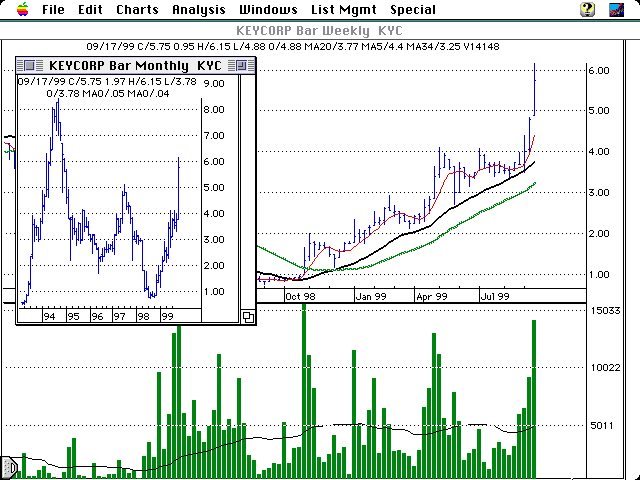The height and width of the screenshot is (480, 640).
Task: Click 0.95 change value in the Weekly info line
Action: [x=184, y=47]
